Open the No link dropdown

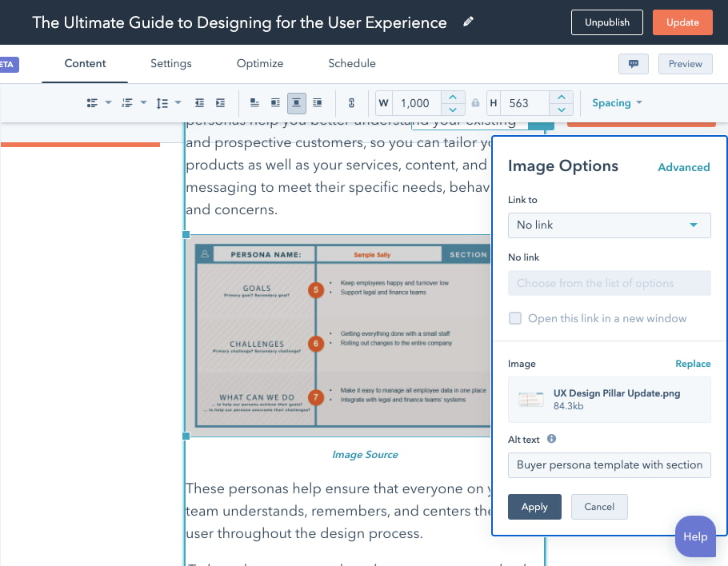click(x=609, y=225)
